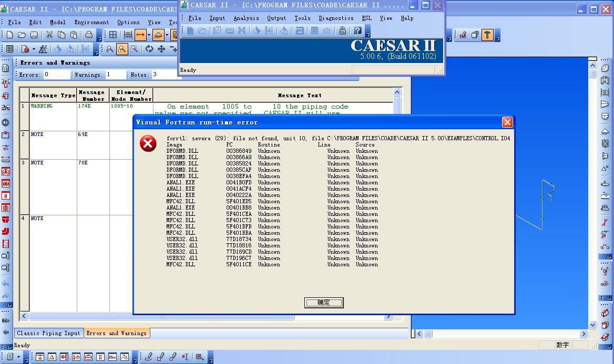614x364 pixels.
Task: Click the Errors count field
Action: pyautogui.click(x=56, y=75)
